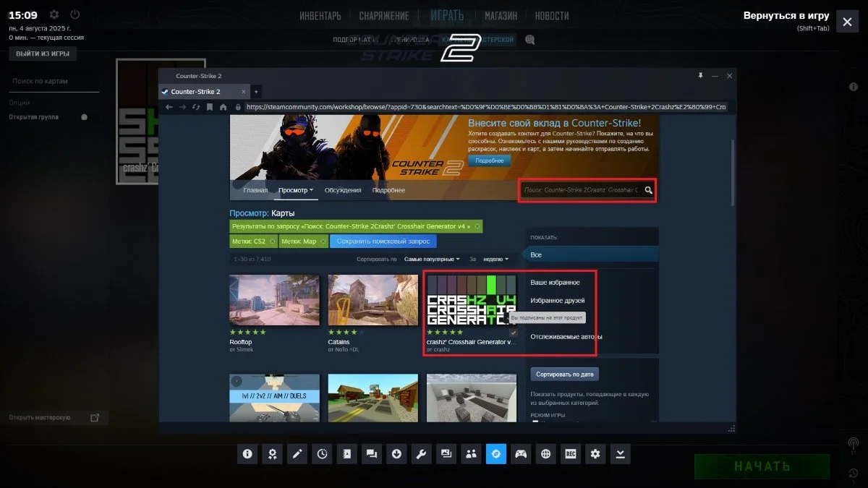Open СНАРЯЖЕНИЕ in the CS2 main menu
The width and height of the screenshot is (868, 488).
coord(384,16)
